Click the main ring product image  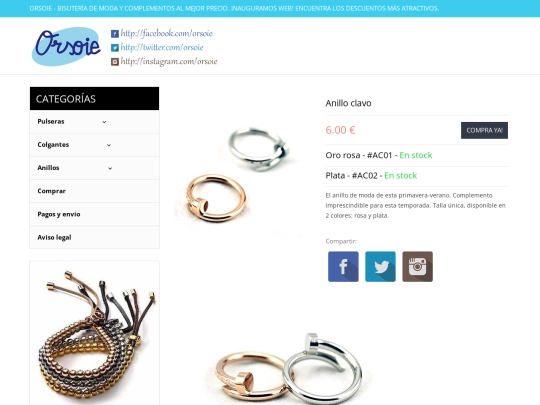tap(239, 174)
